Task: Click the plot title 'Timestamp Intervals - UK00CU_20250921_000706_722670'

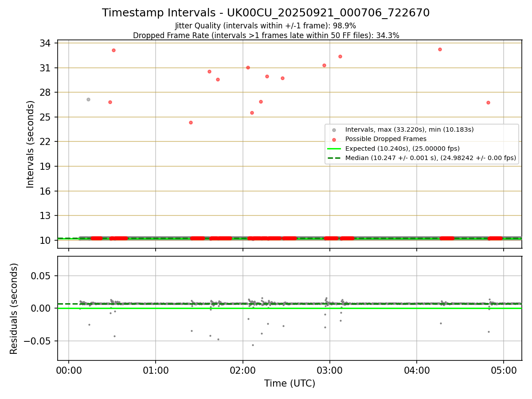Action: (266, 13)
